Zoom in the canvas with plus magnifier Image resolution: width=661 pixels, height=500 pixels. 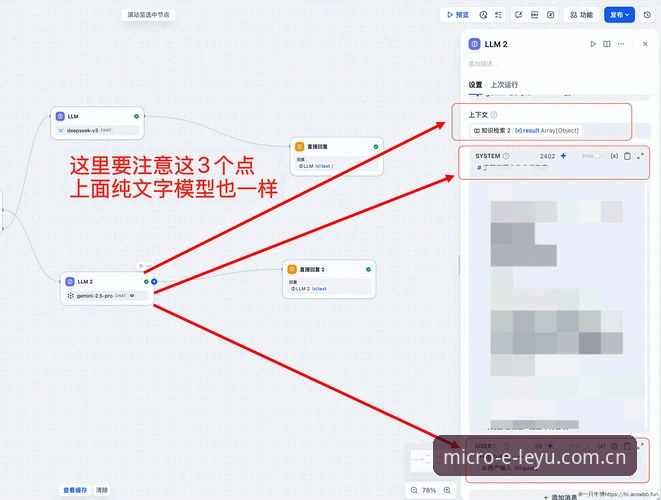[x=447, y=490]
